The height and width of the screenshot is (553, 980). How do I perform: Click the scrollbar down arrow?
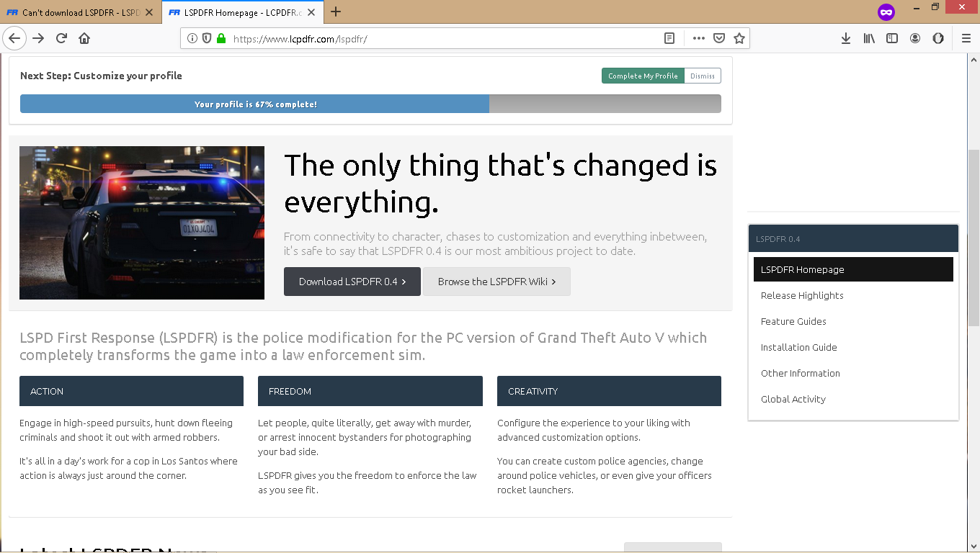[974, 545]
